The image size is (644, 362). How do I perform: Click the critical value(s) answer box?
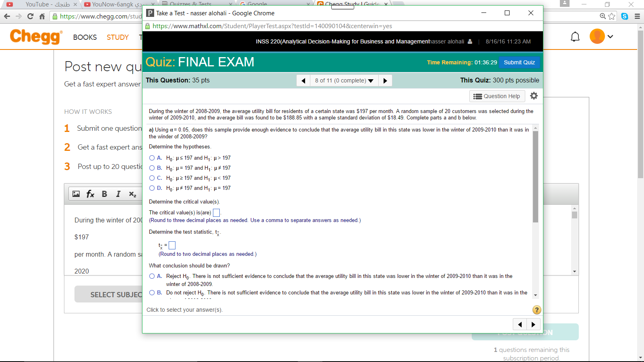click(x=216, y=213)
